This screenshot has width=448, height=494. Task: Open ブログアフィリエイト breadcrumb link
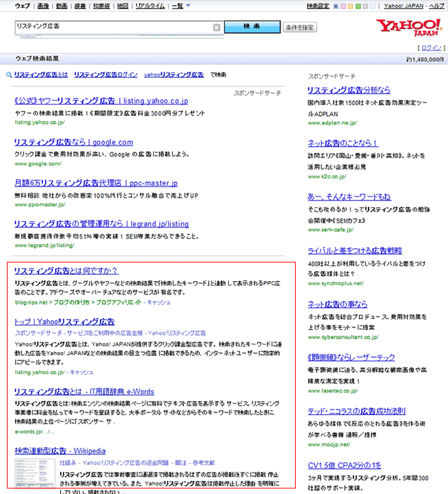[x=119, y=302]
